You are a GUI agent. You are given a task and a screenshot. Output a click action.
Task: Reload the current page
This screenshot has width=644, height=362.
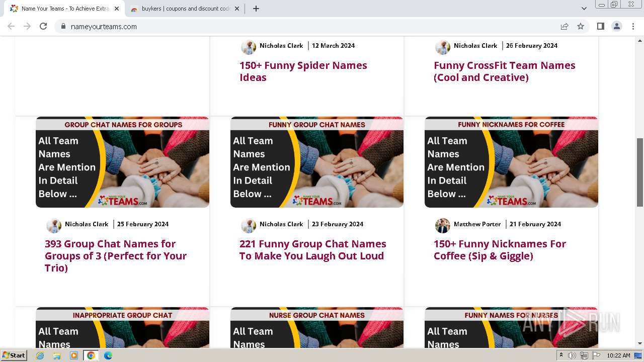pos(43,26)
